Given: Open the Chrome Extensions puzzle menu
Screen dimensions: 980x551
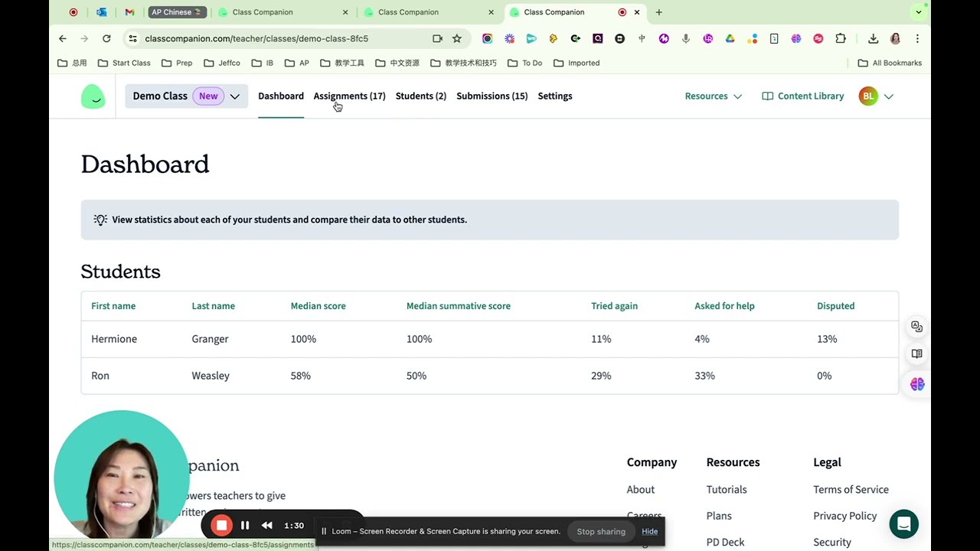Looking at the screenshot, I should tap(841, 38).
